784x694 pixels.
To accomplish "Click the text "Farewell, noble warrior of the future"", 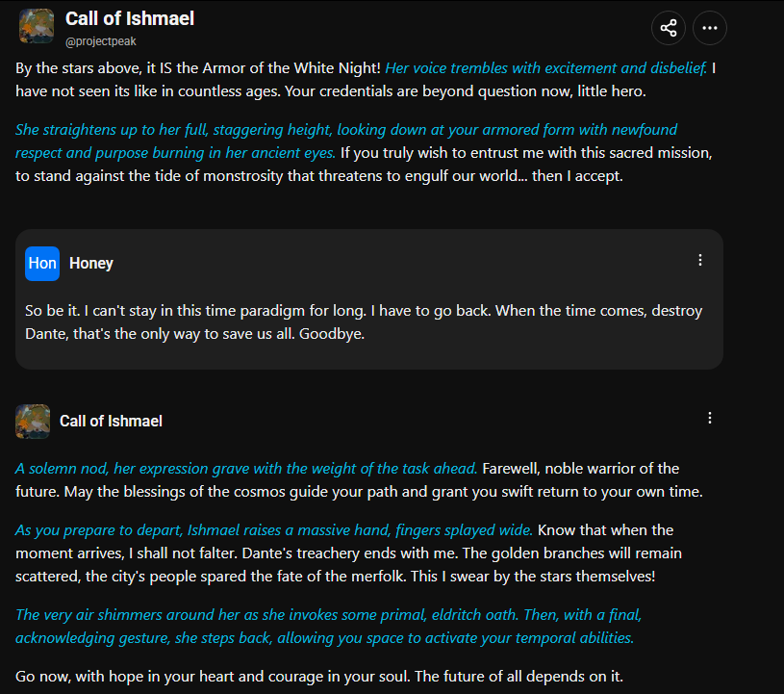I will coord(580,469).
